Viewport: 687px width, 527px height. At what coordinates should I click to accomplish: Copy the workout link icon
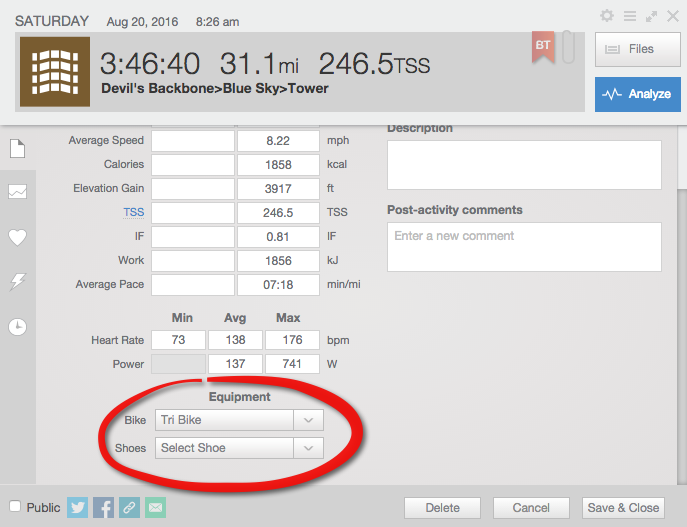coord(129,507)
